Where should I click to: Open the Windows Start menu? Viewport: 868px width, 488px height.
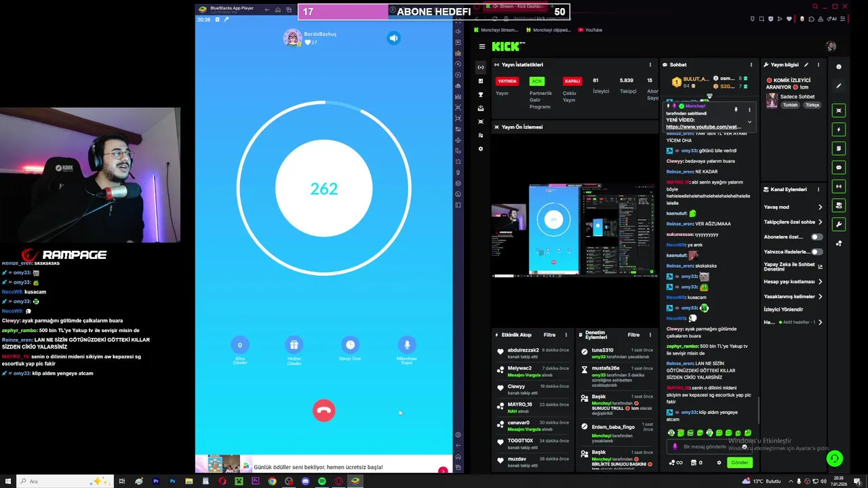pos(7,481)
